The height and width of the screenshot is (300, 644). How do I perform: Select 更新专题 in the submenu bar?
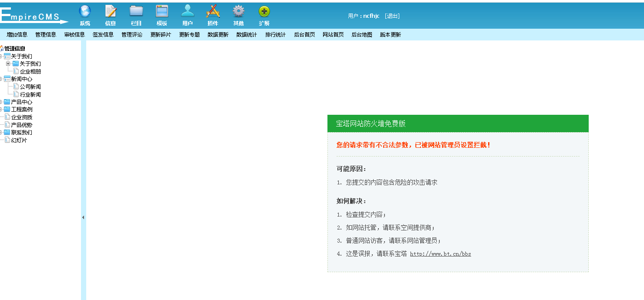tap(189, 35)
